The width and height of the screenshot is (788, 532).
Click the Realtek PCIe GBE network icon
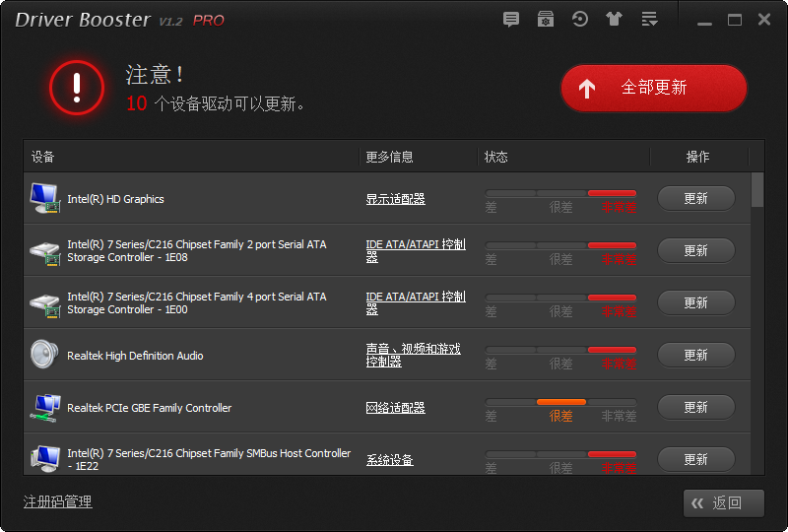coord(44,407)
